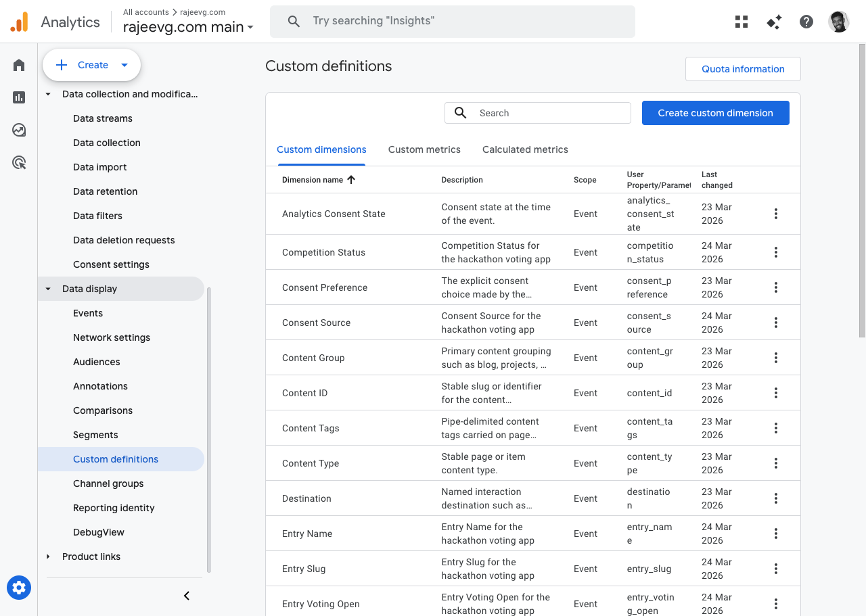866x616 pixels.
Task: Click the top Try searching Insights box
Action: tap(453, 22)
